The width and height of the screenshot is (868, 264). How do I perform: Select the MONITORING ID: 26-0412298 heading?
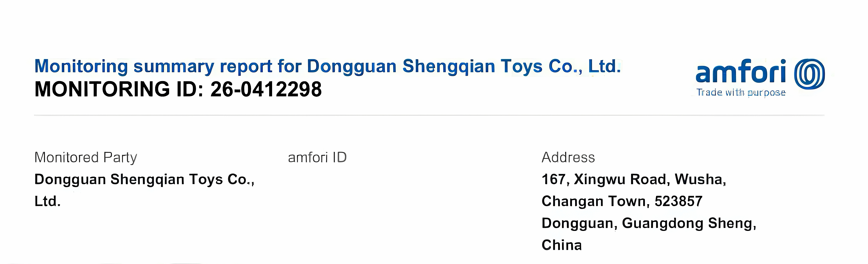click(178, 89)
